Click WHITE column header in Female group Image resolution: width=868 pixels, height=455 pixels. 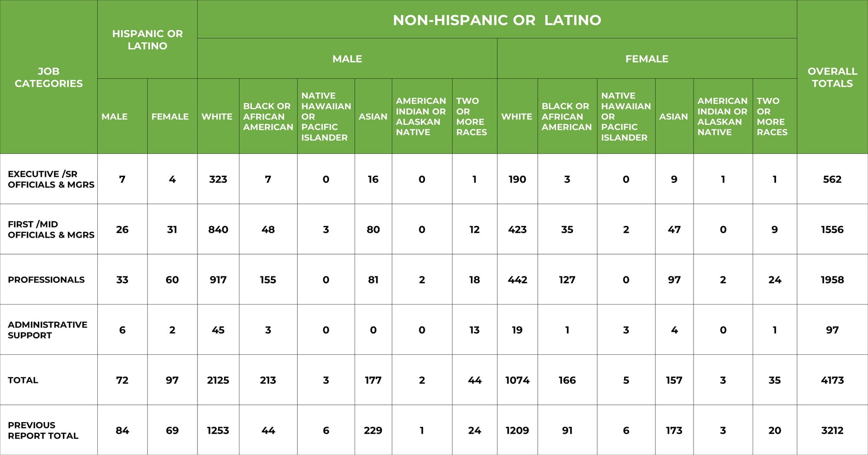516,116
